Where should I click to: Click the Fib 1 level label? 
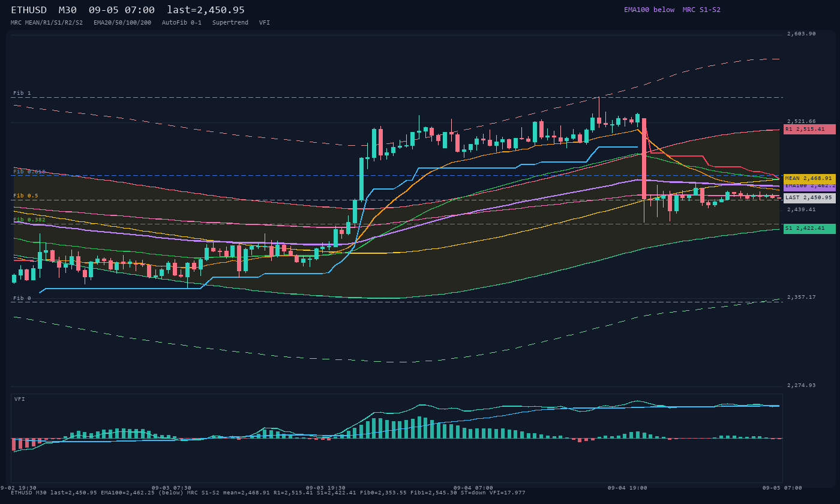(x=22, y=93)
